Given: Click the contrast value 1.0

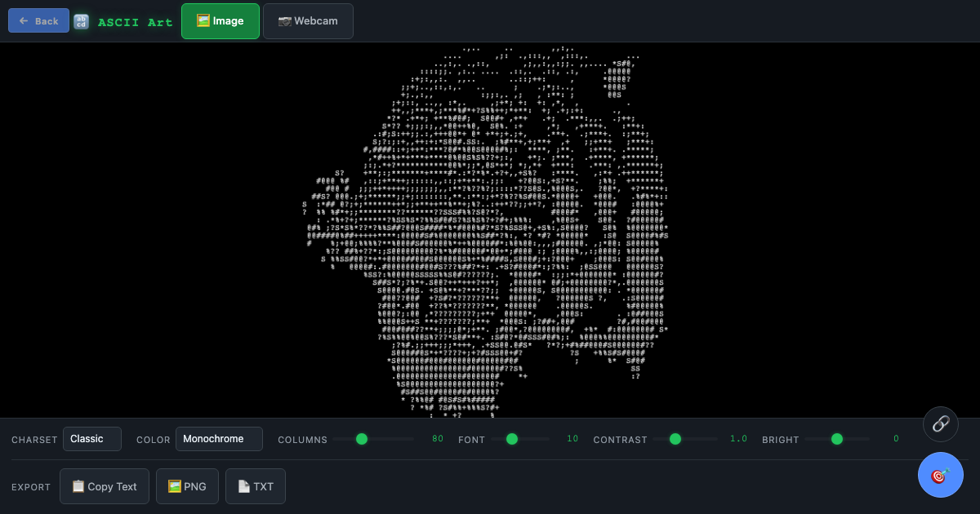Looking at the screenshot, I should [x=738, y=439].
